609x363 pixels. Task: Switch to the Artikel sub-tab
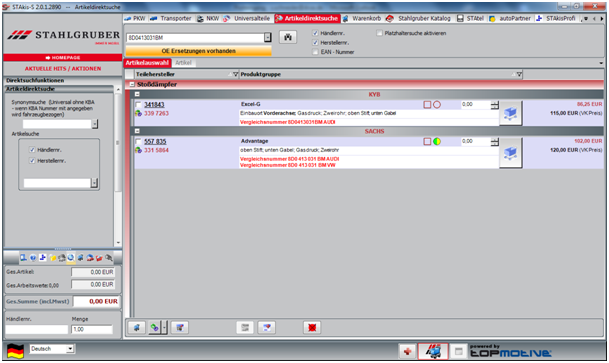(183, 63)
